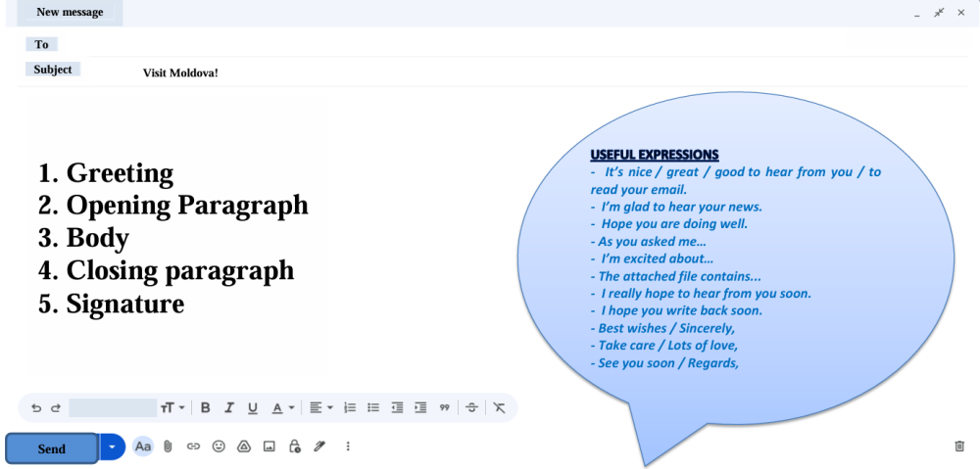This screenshot has width=980, height=469.
Task: Decrease the indent level
Action: pos(397,407)
